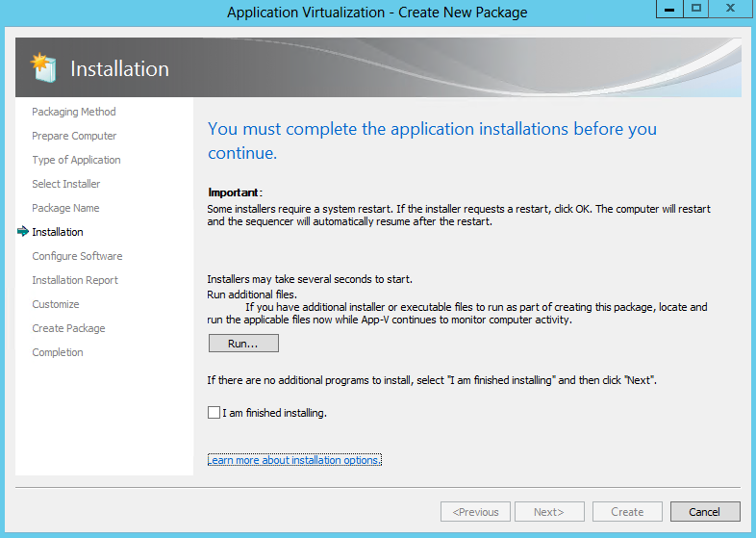The height and width of the screenshot is (538, 756).
Task: Go to the Type of Application step
Action: pyautogui.click(x=76, y=160)
